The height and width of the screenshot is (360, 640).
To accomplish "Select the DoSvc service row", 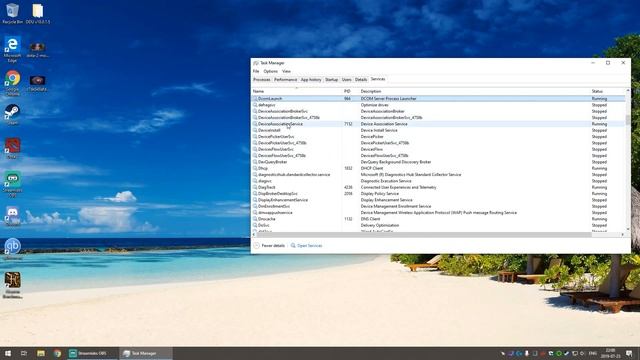I will click(x=438, y=225).
